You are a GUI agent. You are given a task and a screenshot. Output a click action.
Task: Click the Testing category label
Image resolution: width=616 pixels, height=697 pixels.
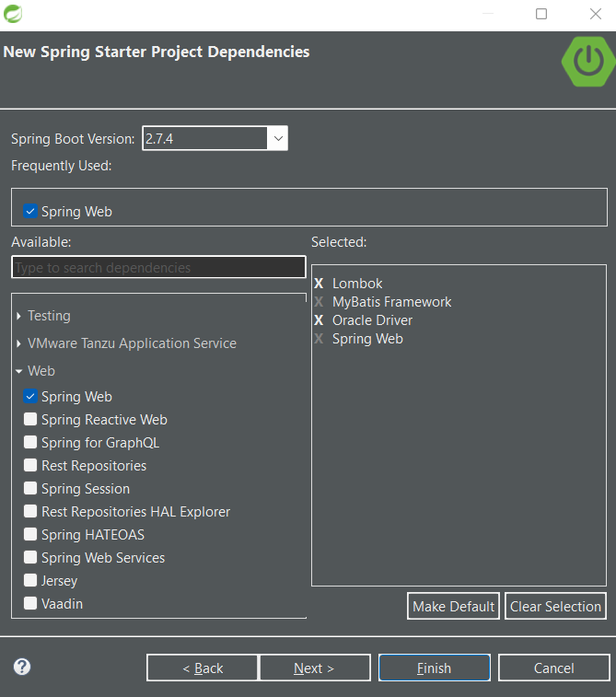[50, 316]
